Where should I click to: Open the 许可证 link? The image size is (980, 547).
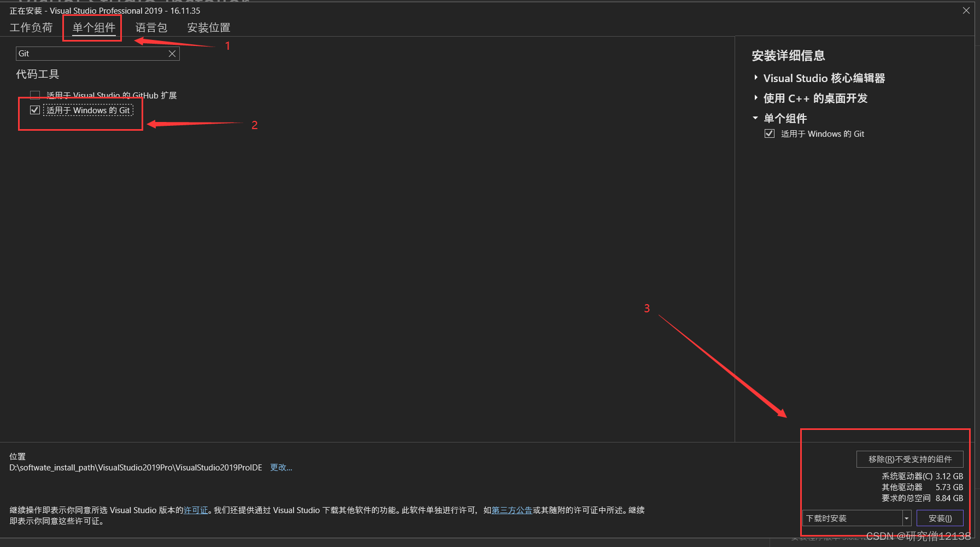point(196,510)
